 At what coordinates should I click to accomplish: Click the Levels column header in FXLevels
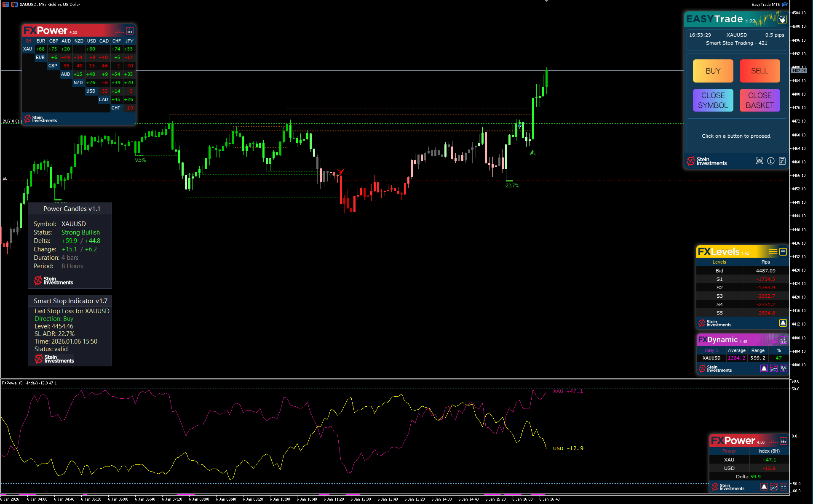point(719,262)
